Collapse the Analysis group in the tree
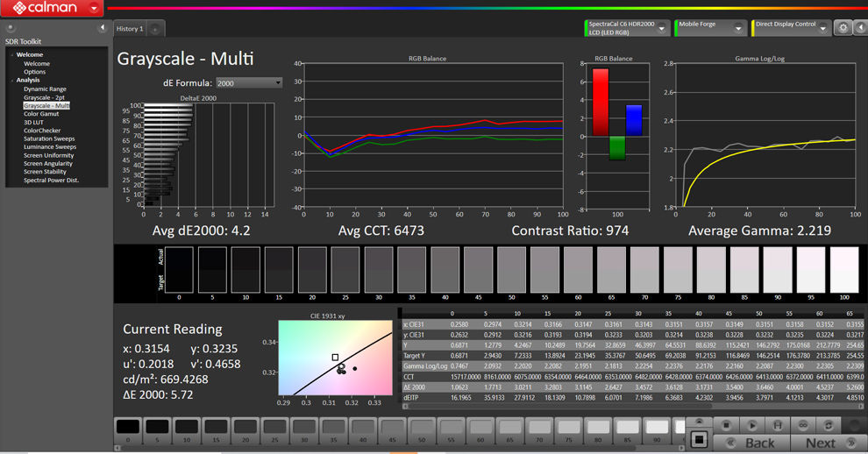Viewport: 868px width, 454px height. (x=11, y=81)
